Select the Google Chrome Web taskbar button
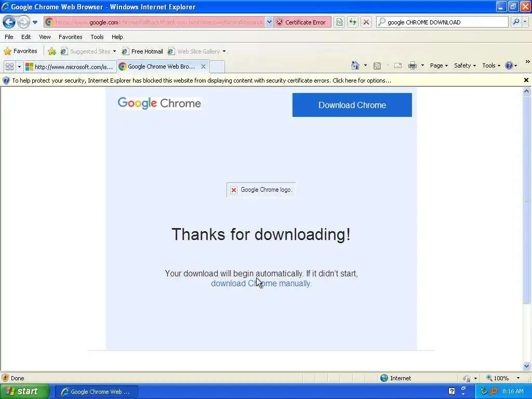This screenshot has width=532, height=399. (x=96, y=392)
